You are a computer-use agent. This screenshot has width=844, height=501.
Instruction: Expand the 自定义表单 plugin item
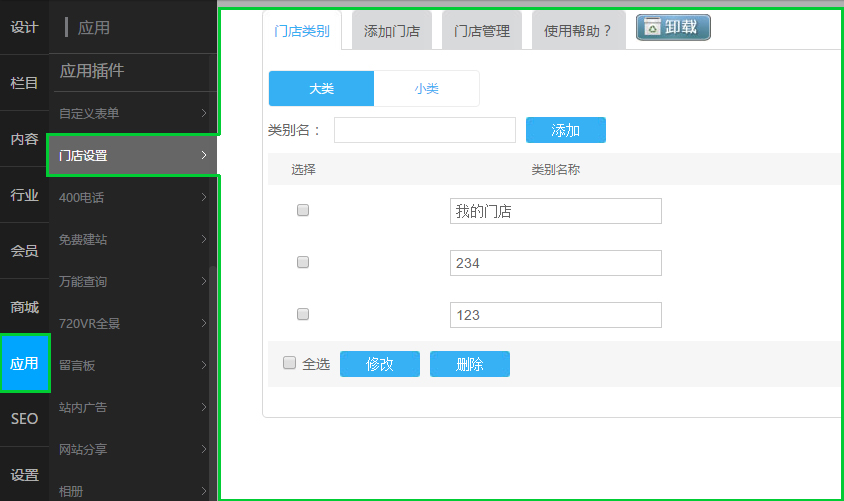[132, 114]
